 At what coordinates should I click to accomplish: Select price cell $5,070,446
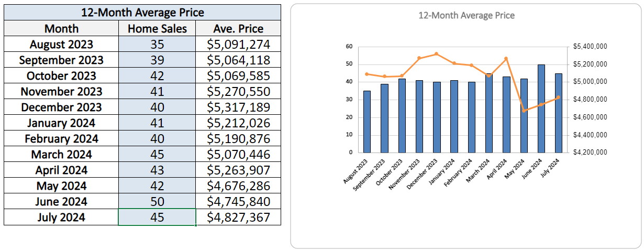[x=238, y=154]
